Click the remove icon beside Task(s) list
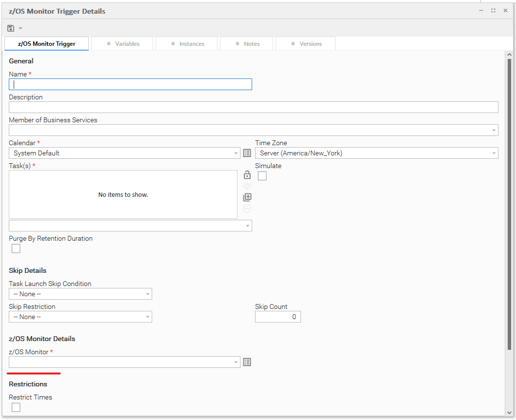Screen dimensions: 516x420 247,209
